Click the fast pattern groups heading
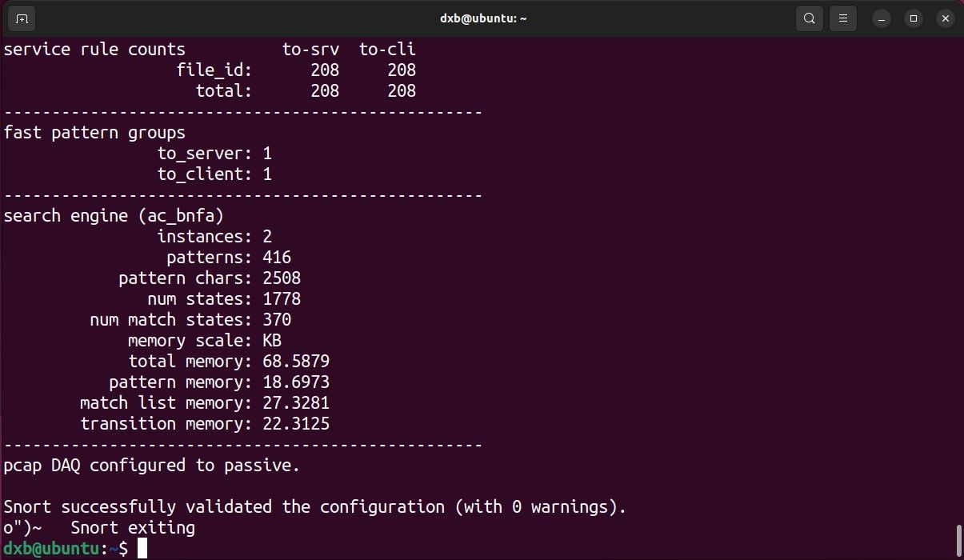 [94, 133]
